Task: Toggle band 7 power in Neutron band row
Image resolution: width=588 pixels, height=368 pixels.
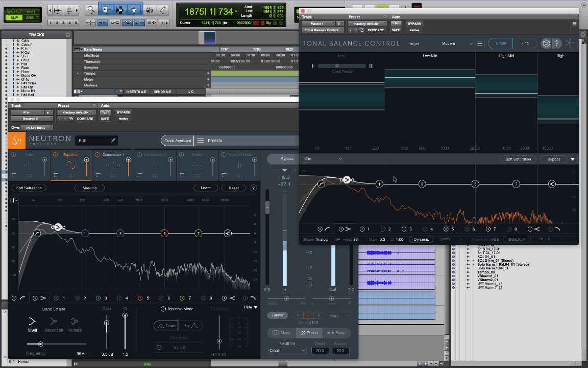Action: pos(182,298)
